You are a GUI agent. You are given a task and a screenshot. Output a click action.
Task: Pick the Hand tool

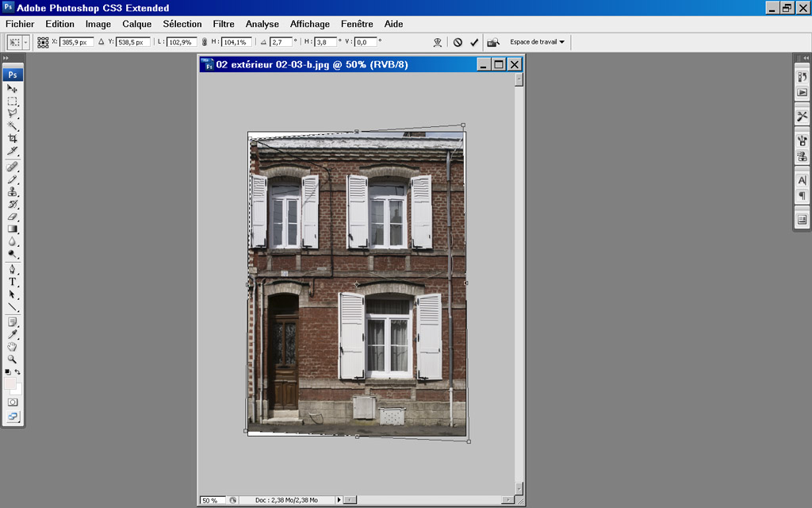point(13,346)
